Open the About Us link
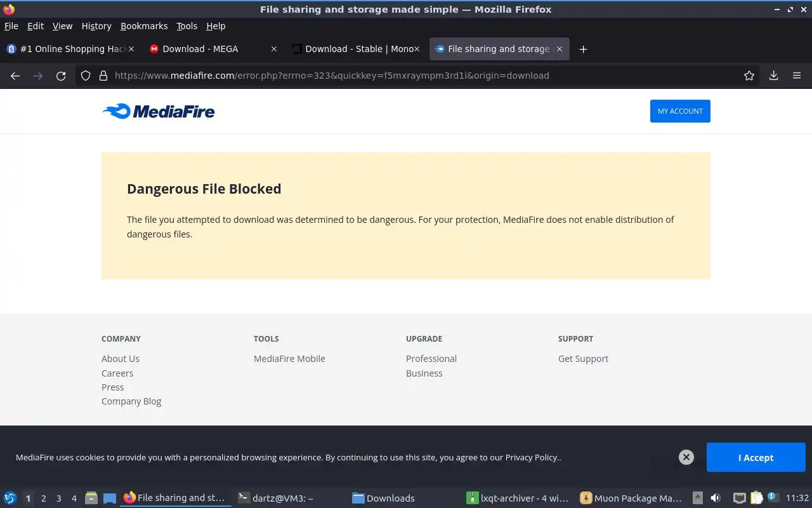Viewport: 812px width, 508px height. 121,359
